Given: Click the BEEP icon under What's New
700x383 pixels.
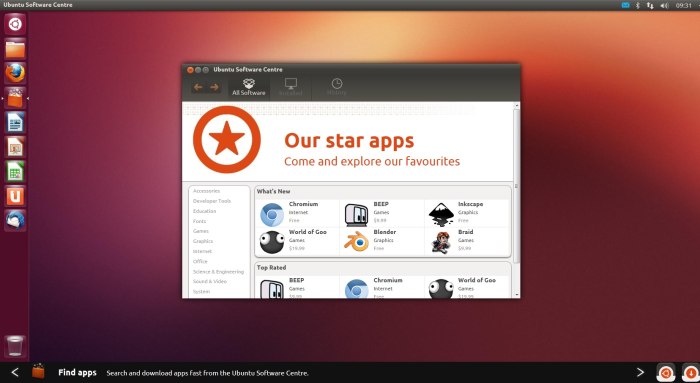Looking at the screenshot, I should [x=356, y=215].
